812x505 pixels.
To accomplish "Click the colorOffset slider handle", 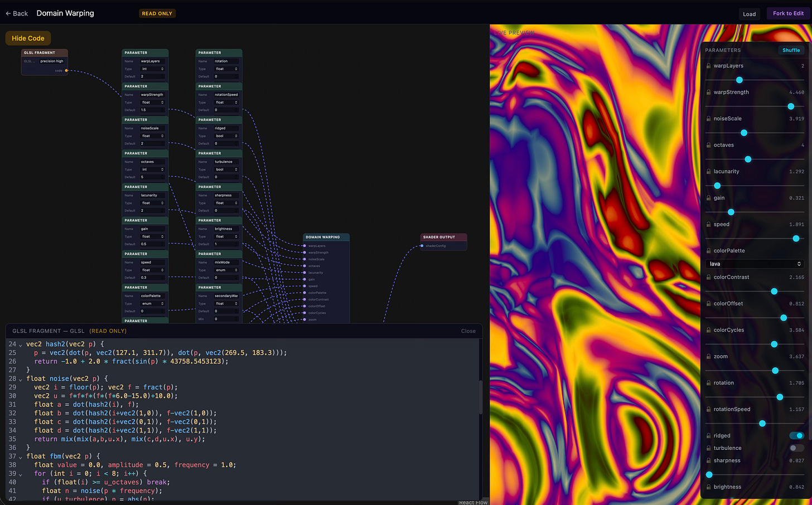I will pos(784,318).
